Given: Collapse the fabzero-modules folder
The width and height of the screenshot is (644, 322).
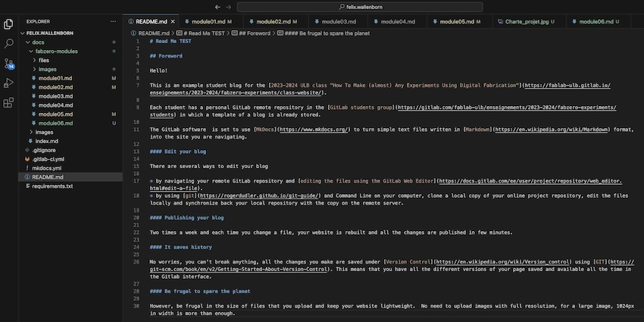Looking at the screenshot, I should pyautogui.click(x=31, y=52).
